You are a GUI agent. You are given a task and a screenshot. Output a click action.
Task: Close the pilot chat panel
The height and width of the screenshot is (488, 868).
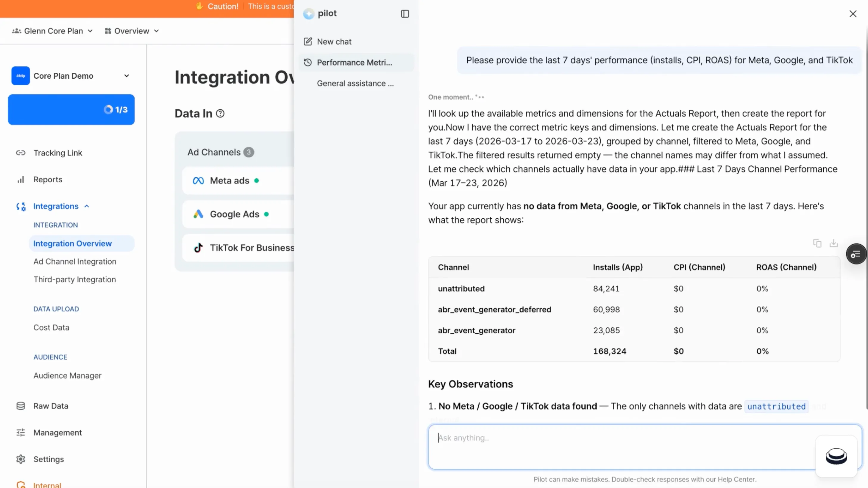click(x=853, y=14)
